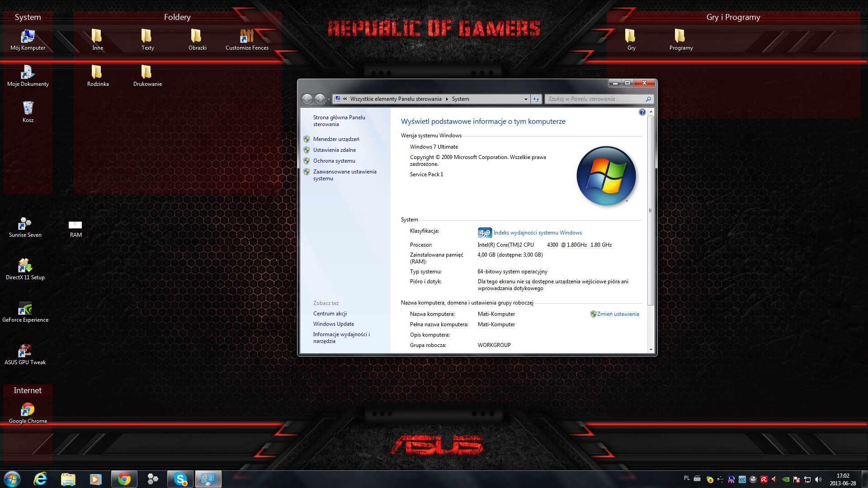Open Customize Fences shortcut
Image resolution: width=868 pixels, height=488 pixels.
point(247,40)
